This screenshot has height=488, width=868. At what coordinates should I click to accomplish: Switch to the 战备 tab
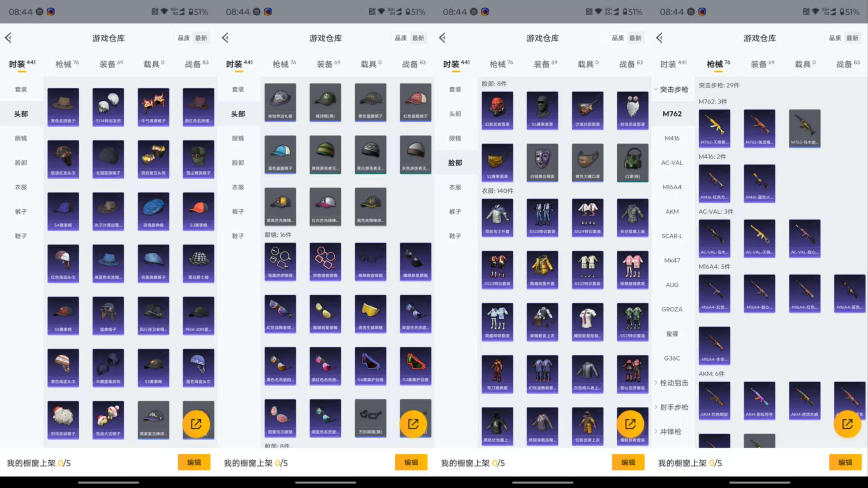click(x=196, y=64)
